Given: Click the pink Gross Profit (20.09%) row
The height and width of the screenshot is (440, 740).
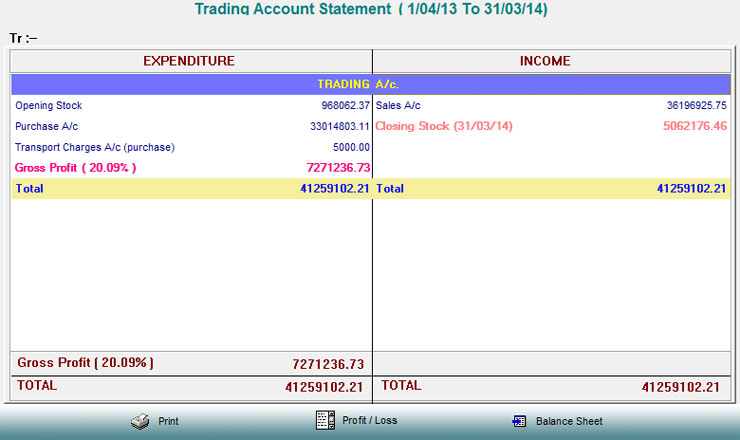Looking at the screenshot, I should pyautogui.click(x=76, y=167).
